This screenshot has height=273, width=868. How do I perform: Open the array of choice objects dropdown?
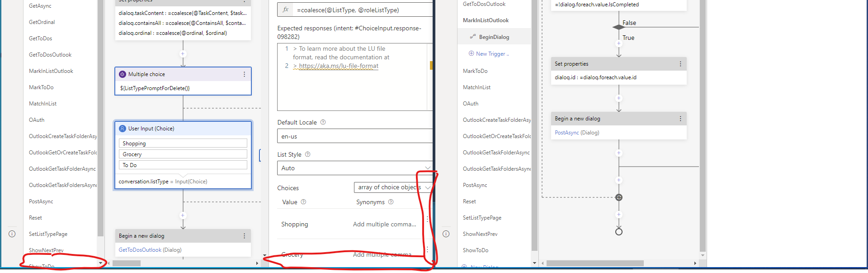pos(393,187)
